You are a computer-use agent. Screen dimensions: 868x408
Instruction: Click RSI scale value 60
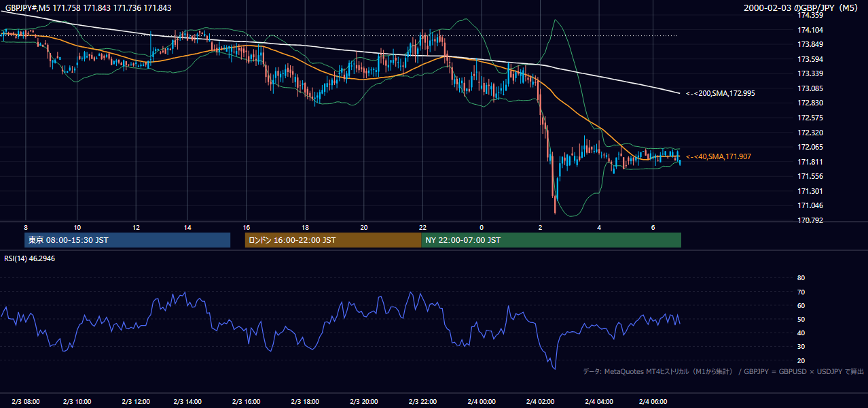pos(801,305)
